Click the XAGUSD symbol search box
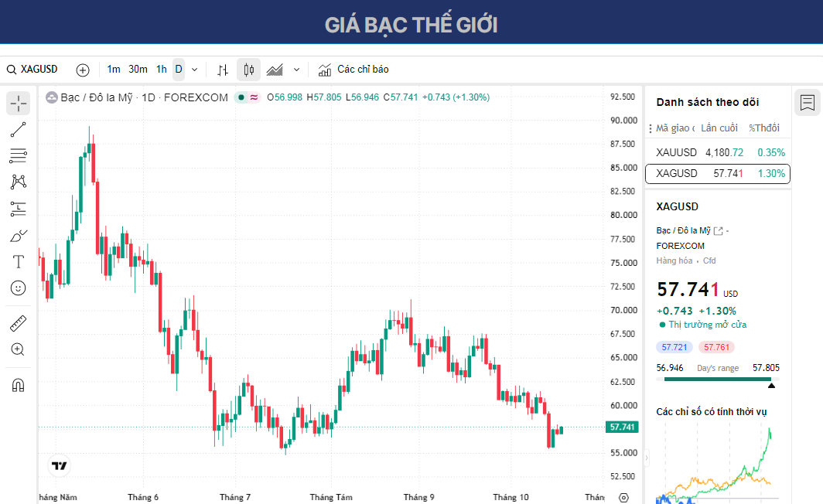The width and height of the screenshot is (823, 504). (32, 70)
